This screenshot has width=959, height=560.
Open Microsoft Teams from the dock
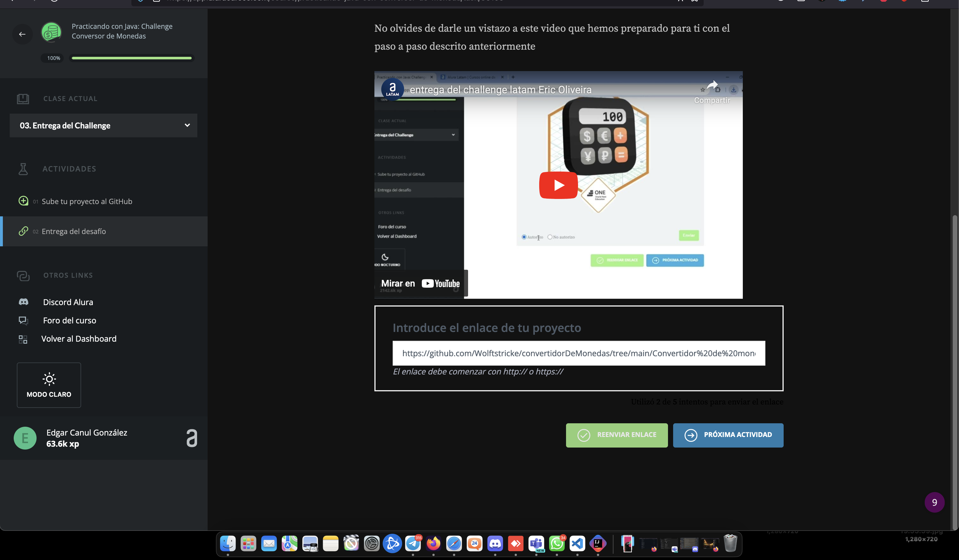point(536,543)
